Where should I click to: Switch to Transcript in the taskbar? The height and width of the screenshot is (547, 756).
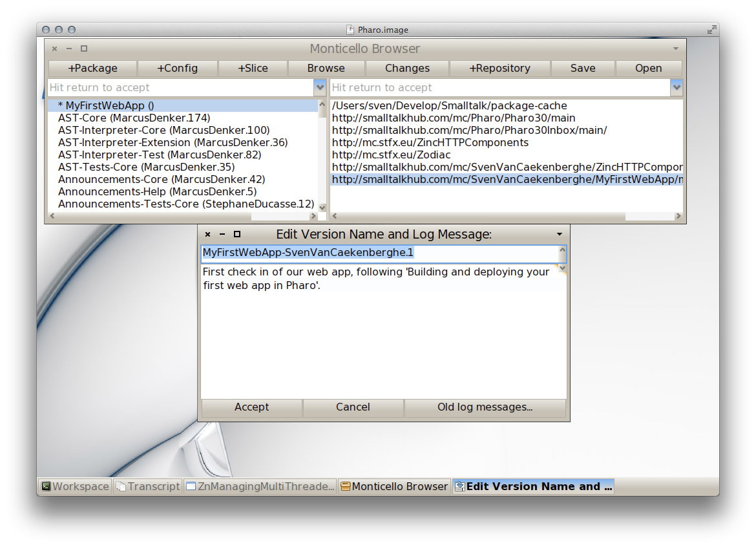pos(147,486)
